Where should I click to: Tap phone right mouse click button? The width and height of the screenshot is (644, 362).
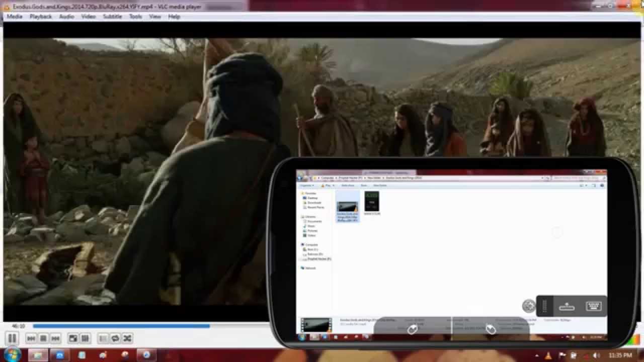(x=491, y=329)
